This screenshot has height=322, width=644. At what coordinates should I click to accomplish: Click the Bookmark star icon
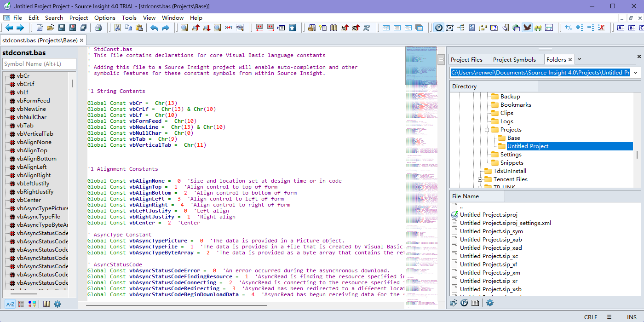pyautogui.click(x=292, y=28)
